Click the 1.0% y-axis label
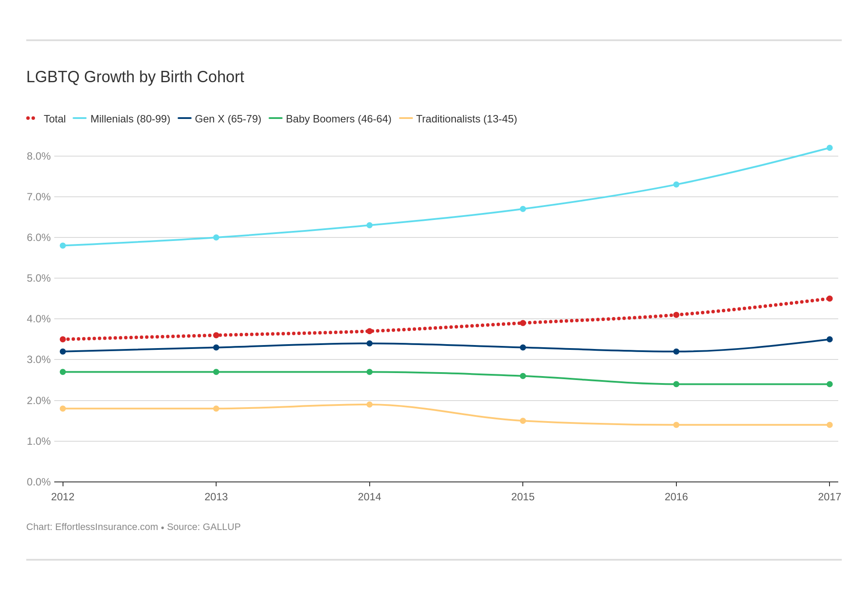This screenshot has width=868, height=600. (x=38, y=441)
